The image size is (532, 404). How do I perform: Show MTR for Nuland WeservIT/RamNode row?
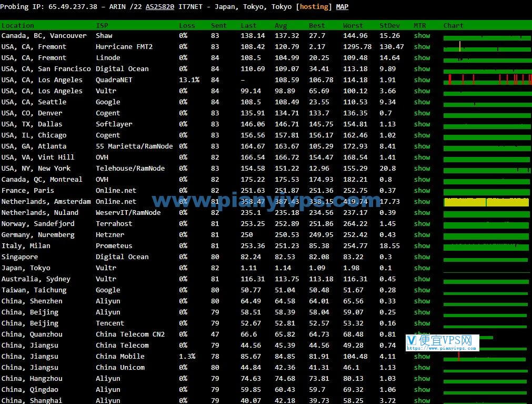421,213
